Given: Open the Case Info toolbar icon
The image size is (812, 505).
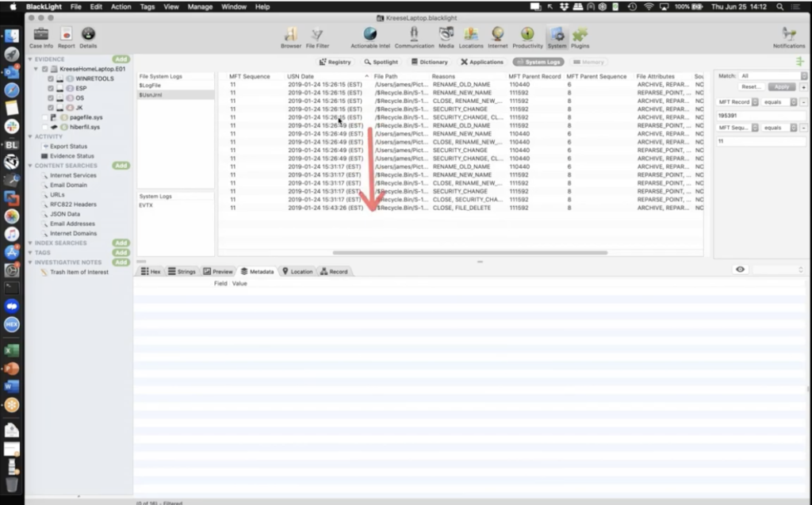Looking at the screenshot, I should point(41,35).
